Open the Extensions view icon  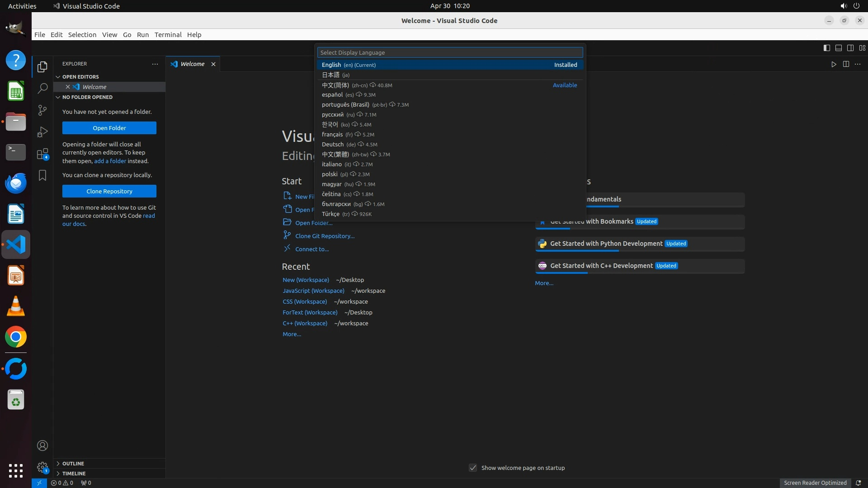click(x=42, y=154)
